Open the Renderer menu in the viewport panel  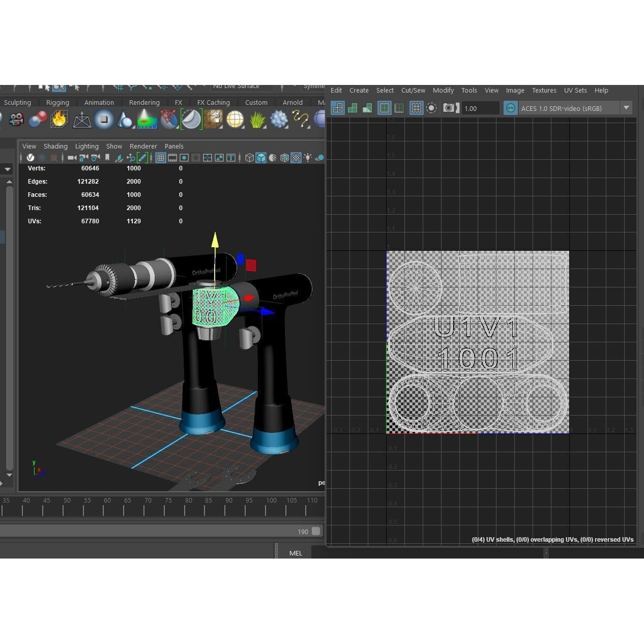coord(143,146)
